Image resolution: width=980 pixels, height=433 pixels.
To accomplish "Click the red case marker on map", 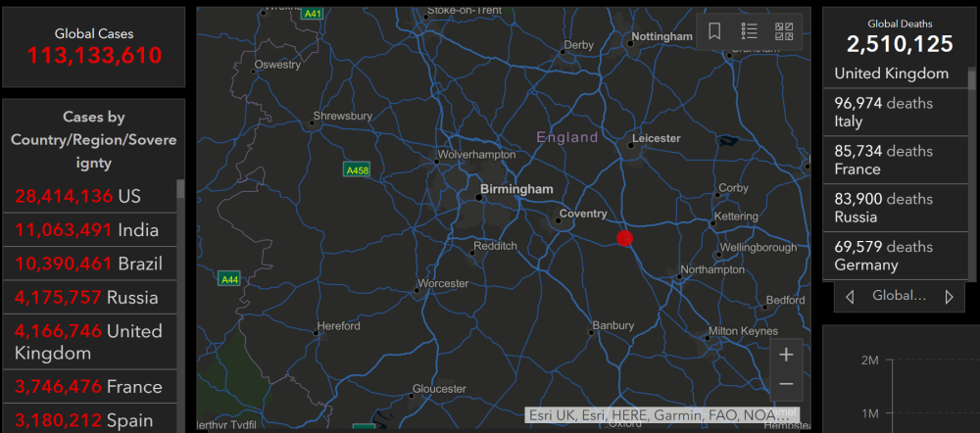I will coord(625,238).
